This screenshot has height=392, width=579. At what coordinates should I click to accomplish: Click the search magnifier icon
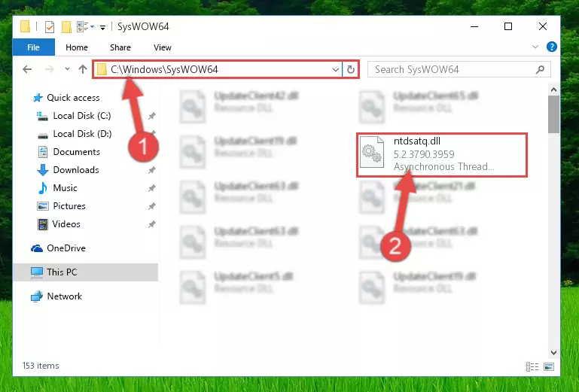(541, 69)
